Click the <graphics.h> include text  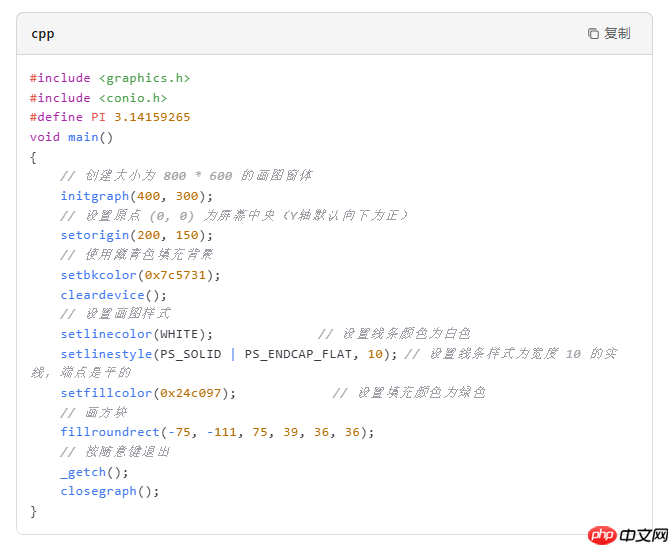coord(144,78)
